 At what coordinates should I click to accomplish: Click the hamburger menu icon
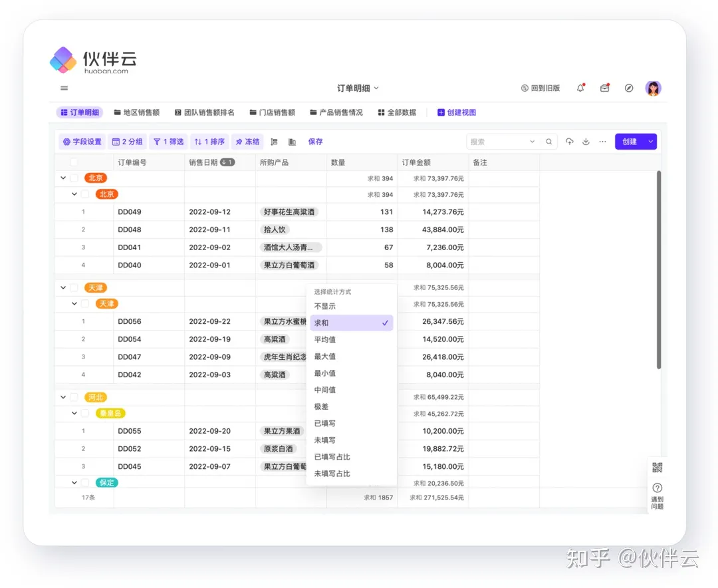click(x=64, y=88)
